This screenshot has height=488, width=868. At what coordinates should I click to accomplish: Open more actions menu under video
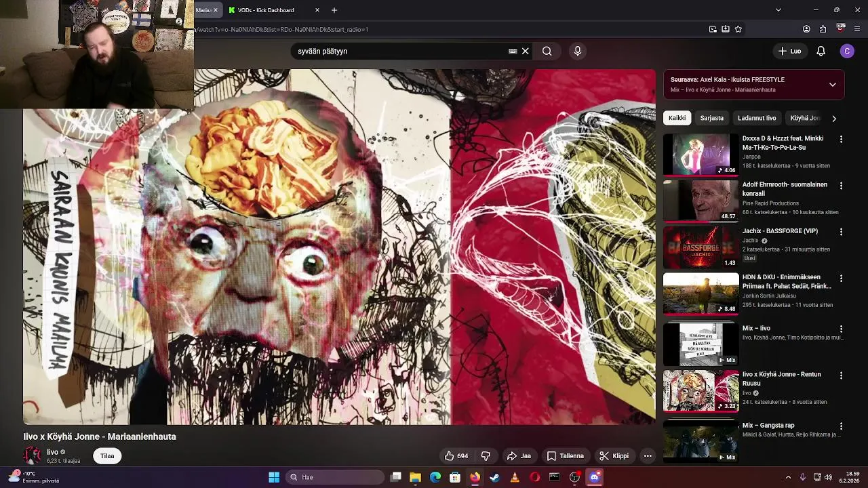pyautogui.click(x=648, y=456)
